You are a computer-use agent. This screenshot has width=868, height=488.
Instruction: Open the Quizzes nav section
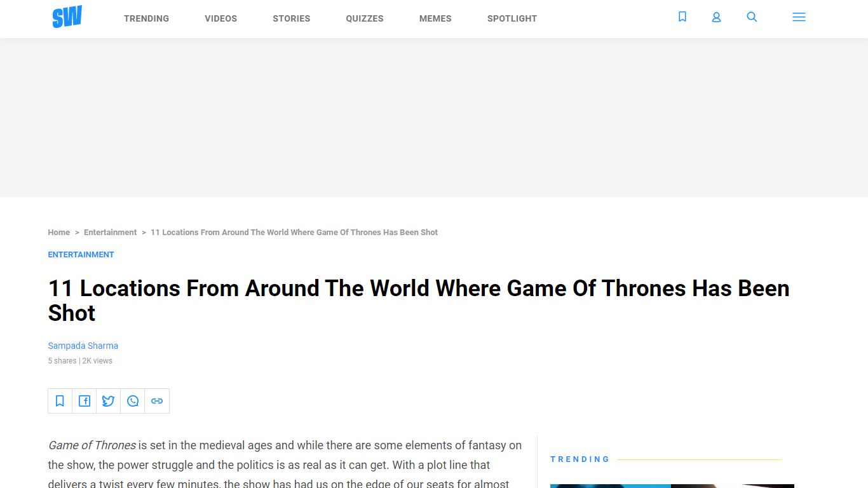coord(365,18)
